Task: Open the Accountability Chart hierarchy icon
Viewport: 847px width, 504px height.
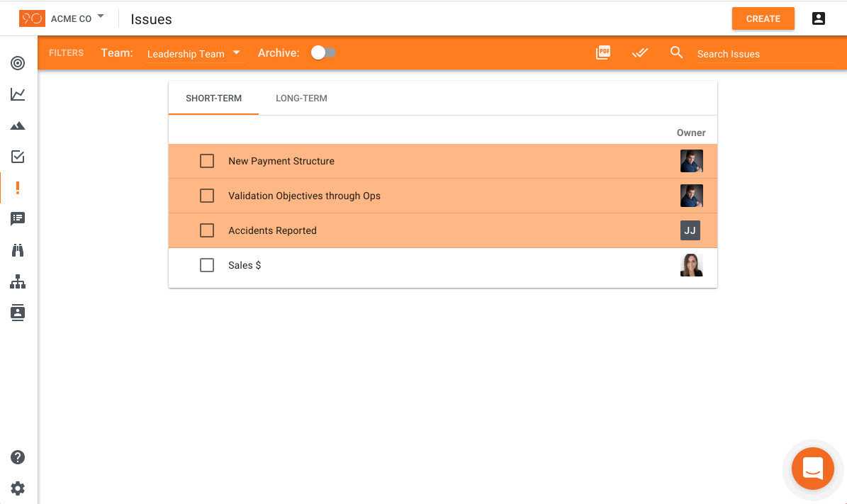Action: (18, 281)
